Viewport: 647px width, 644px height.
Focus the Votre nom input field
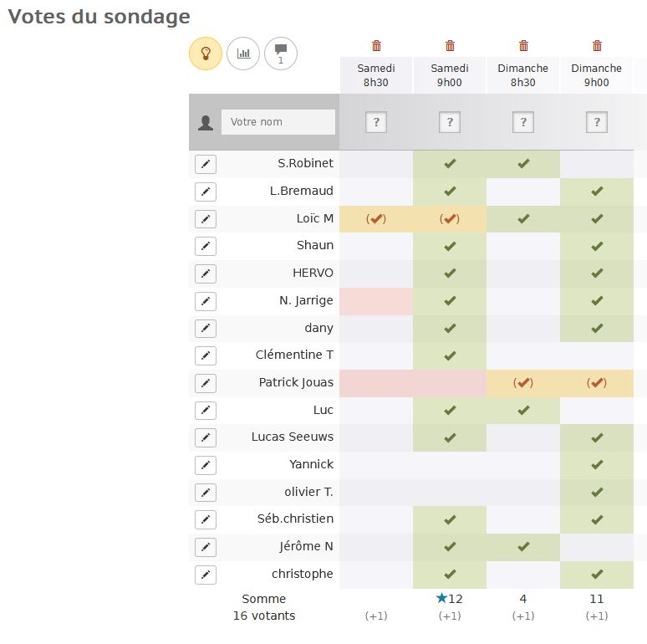(278, 122)
